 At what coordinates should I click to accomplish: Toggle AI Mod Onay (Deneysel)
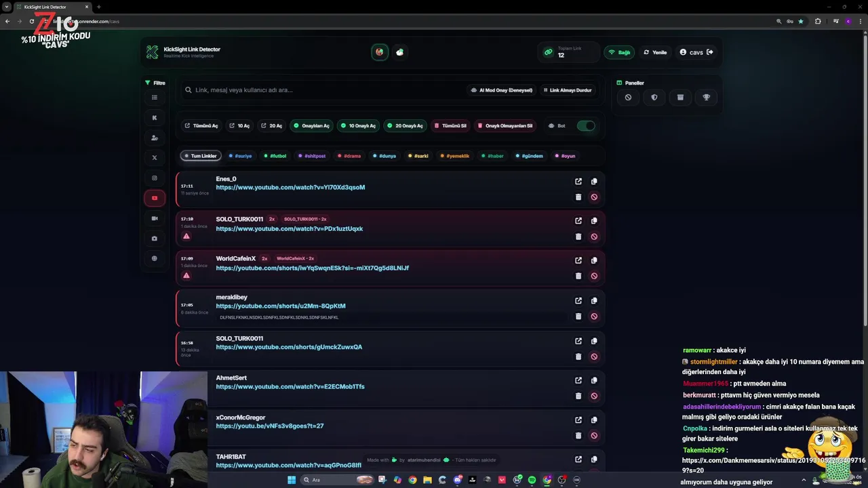501,90
